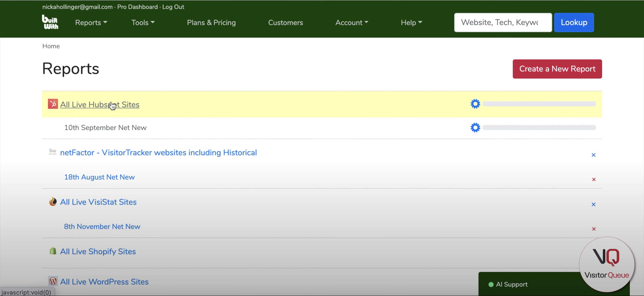Screen dimensions: 644x296
Task: Open 18th August Net New report
Action: click(99, 177)
